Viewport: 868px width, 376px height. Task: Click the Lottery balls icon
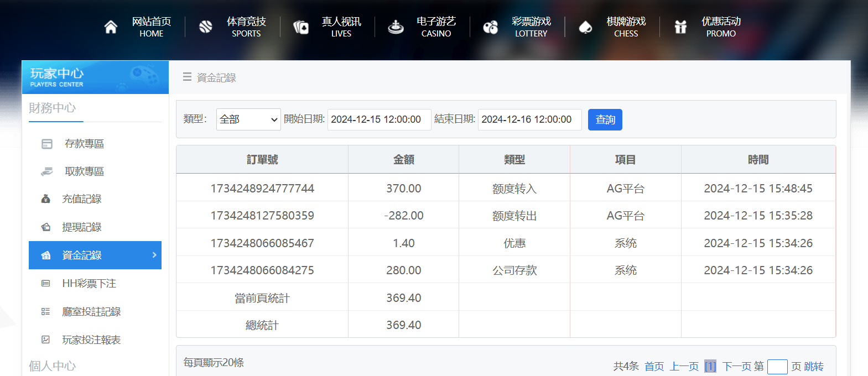[x=491, y=27]
